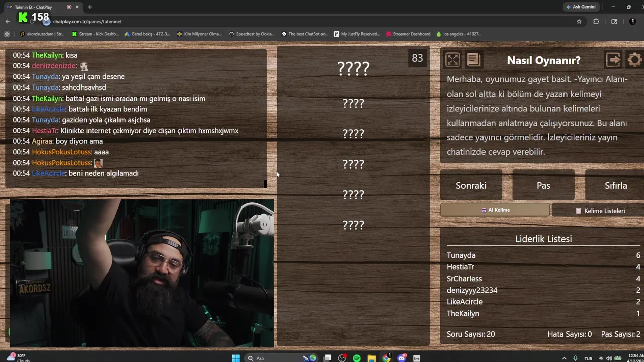644x362 pixels.
Task: Open the Windows Start menu
Action: pos(236,358)
